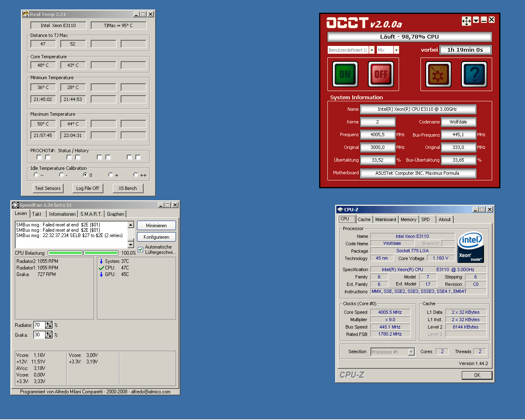
Task: Select the '0' idle calibration radio button
Action: pos(85,175)
